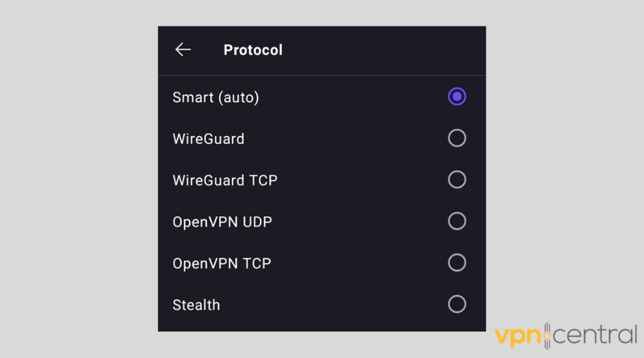644x358 pixels.
Task: Click the Smart (auto) protocol label
Action: (x=215, y=97)
